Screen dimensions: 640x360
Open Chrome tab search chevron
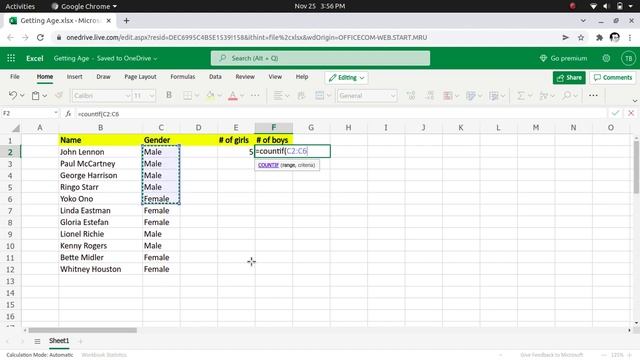click(583, 20)
